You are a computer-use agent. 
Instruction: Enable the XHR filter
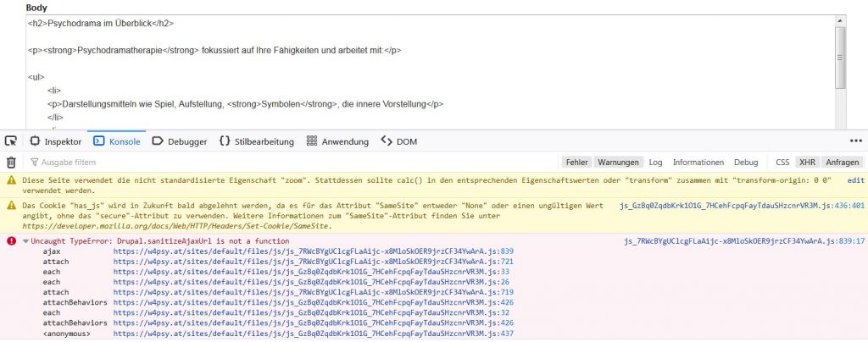(807, 162)
